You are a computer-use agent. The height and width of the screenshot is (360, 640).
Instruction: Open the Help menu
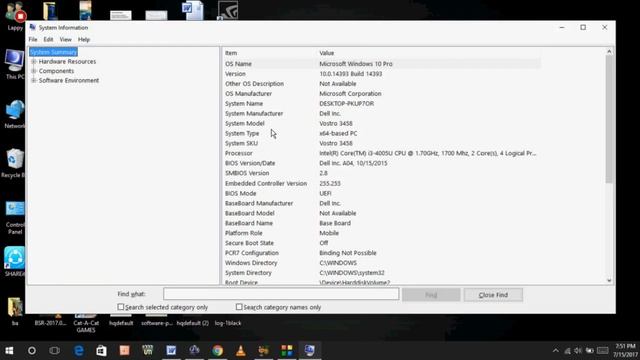[x=84, y=40]
